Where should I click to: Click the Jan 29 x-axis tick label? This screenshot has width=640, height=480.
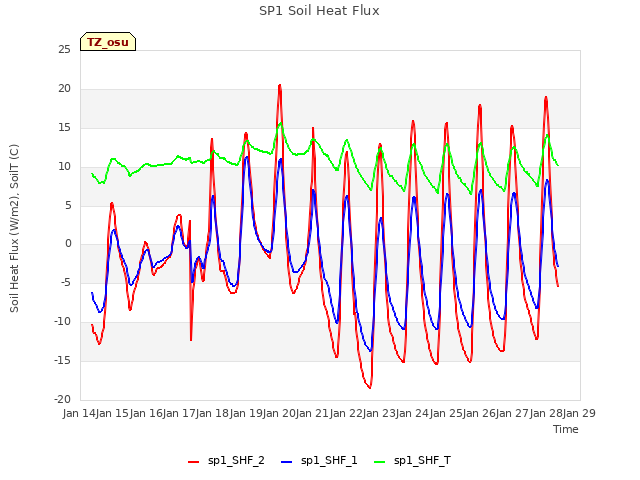pos(579,413)
